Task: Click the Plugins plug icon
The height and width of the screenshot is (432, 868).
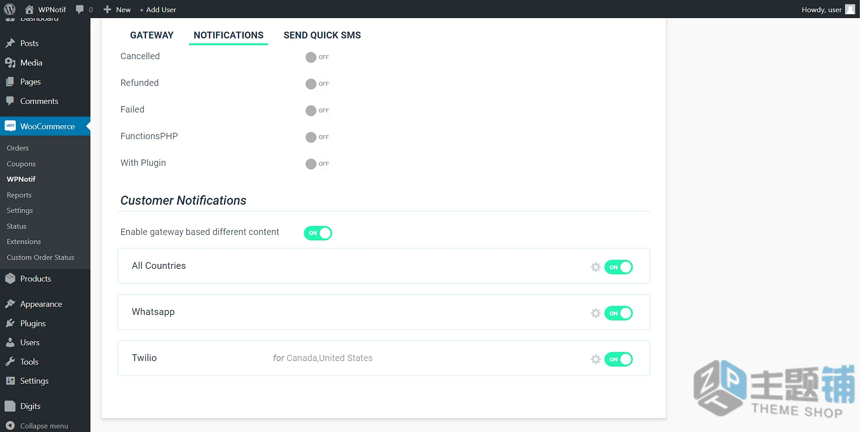Action: [x=10, y=323]
